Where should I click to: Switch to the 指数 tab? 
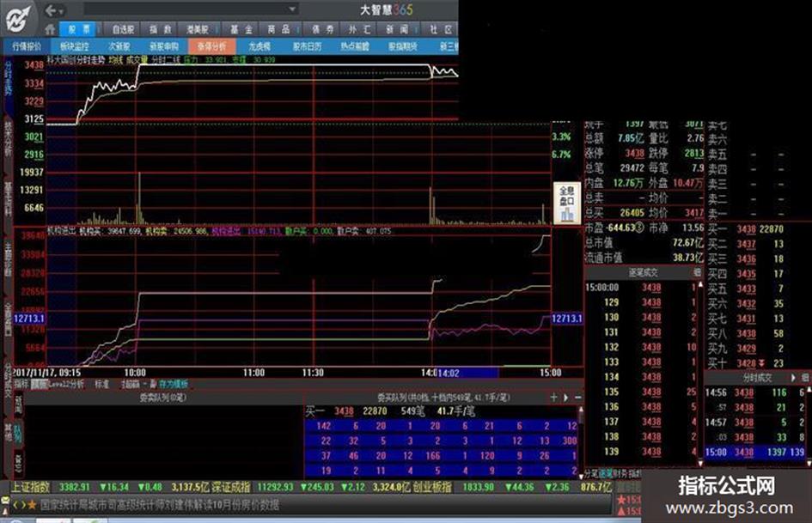coord(161,29)
